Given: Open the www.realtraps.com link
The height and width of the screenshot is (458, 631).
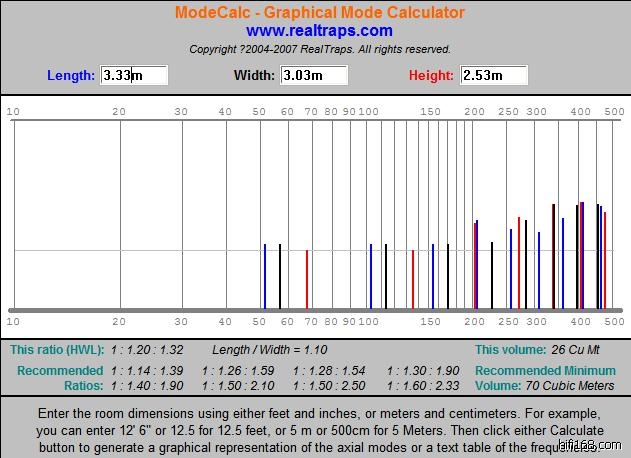Looking at the screenshot, I should coord(319,31).
